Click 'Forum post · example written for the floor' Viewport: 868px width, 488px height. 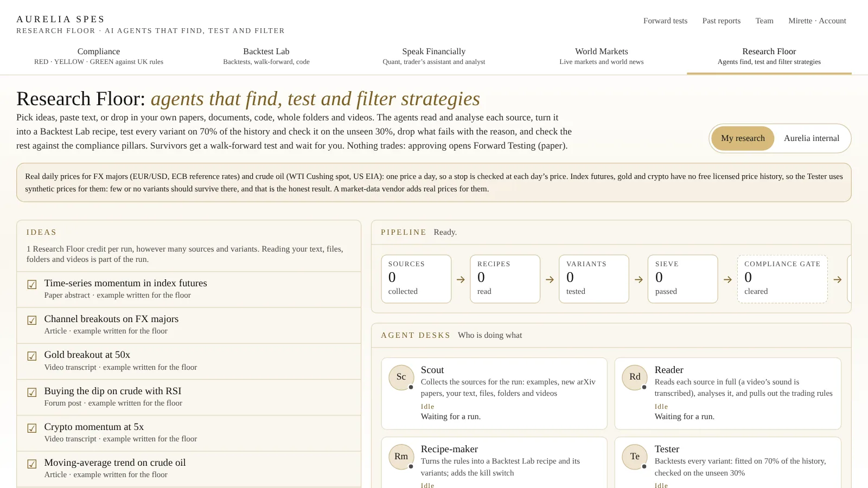tap(113, 403)
